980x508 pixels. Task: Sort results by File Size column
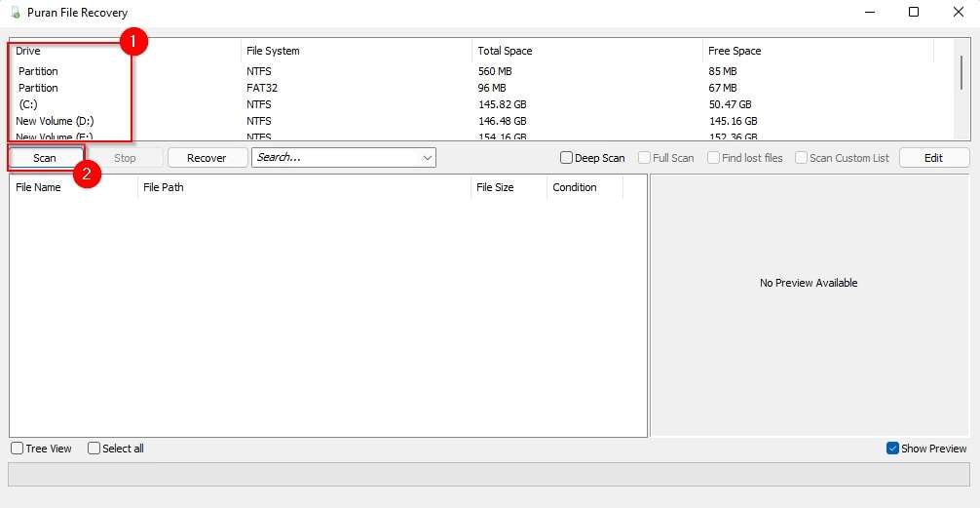pos(509,187)
